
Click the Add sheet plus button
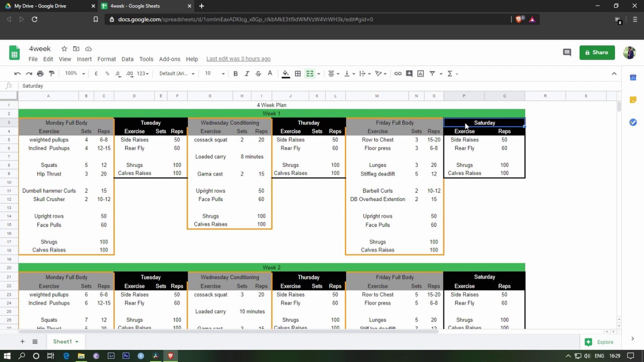coord(22,341)
